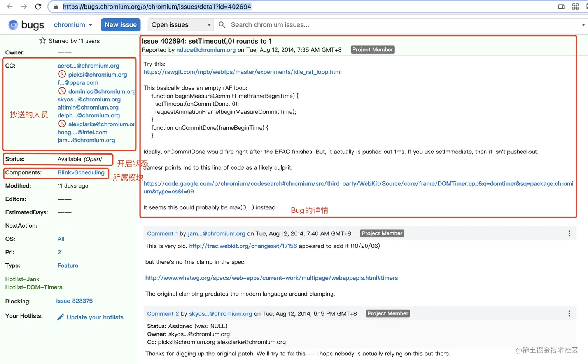Click delph...@chromium.org in CC list
This screenshot has height=364, width=588.
[x=89, y=115]
